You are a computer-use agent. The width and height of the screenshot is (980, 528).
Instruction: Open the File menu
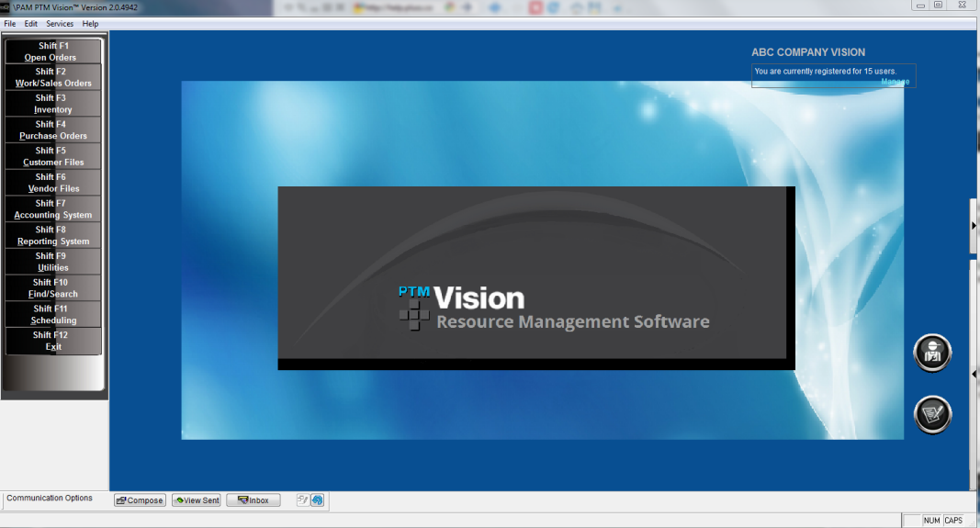click(9, 24)
